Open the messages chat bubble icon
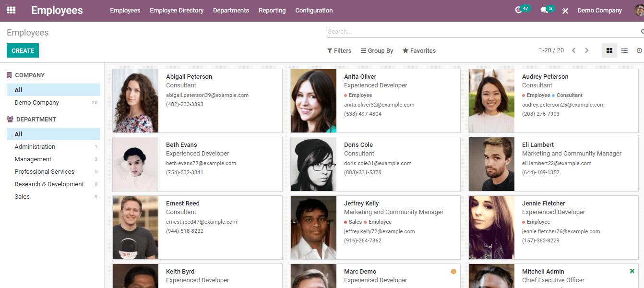The height and width of the screenshot is (288, 644). 544,10
